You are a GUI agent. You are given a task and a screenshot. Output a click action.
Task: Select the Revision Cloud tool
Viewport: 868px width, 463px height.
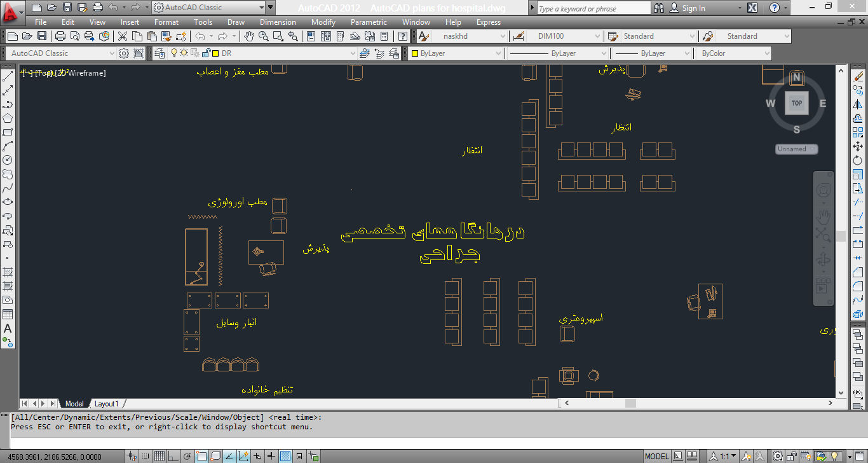(x=8, y=174)
